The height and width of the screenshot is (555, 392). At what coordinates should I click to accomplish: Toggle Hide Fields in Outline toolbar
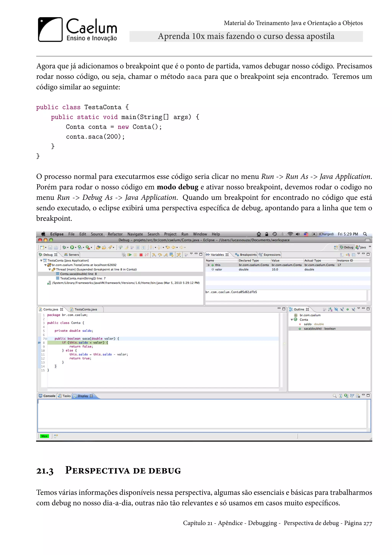[x=336, y=309]
